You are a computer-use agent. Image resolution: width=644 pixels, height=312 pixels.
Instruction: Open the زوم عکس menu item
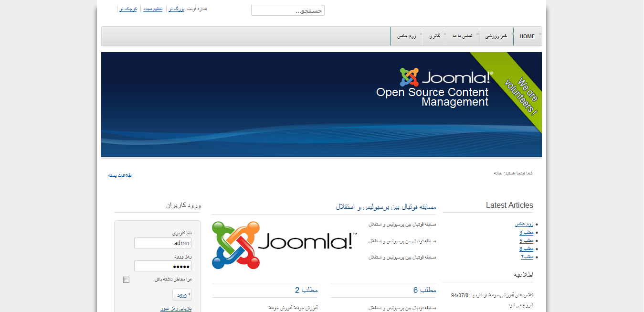click(x=406, y=36)
